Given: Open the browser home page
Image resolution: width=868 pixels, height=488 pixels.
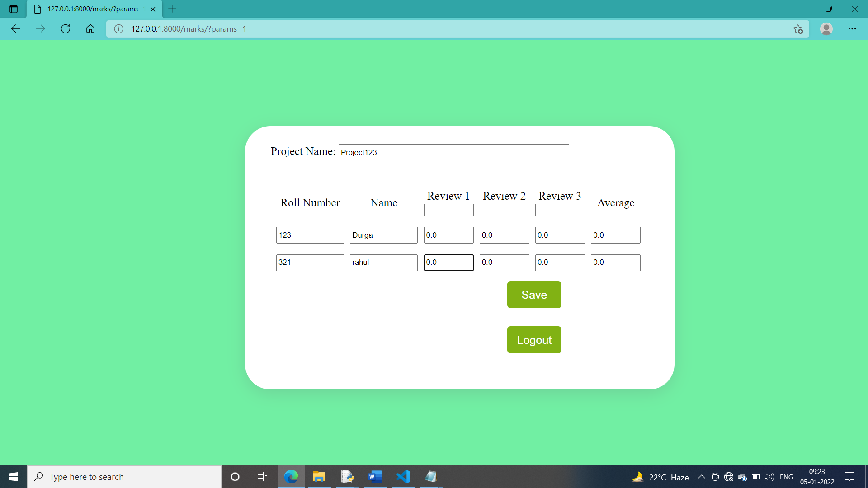Looking at the screenshot, I should click(90, 28).
